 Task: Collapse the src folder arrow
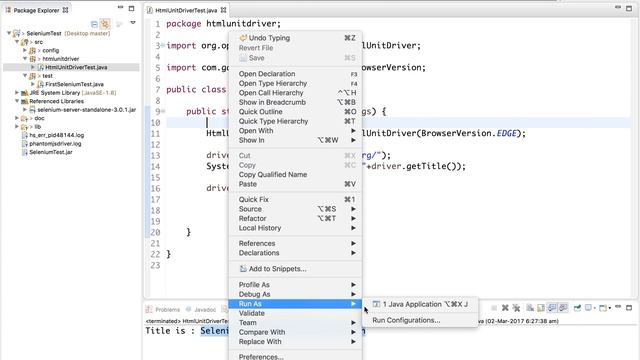[x=17, y=42]
